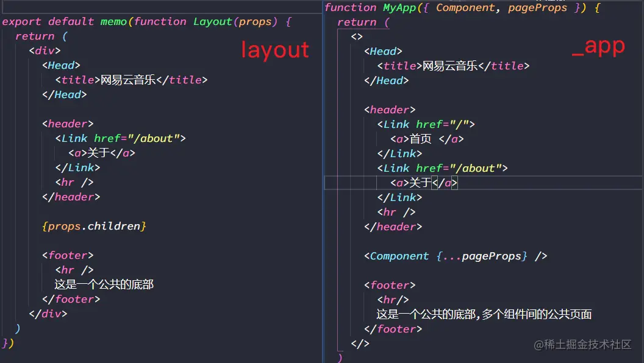The width and height of the screenshot is (644, 363).
Task: Click the '</Link>' line in Layout pane
Action: tap(77, 167)
